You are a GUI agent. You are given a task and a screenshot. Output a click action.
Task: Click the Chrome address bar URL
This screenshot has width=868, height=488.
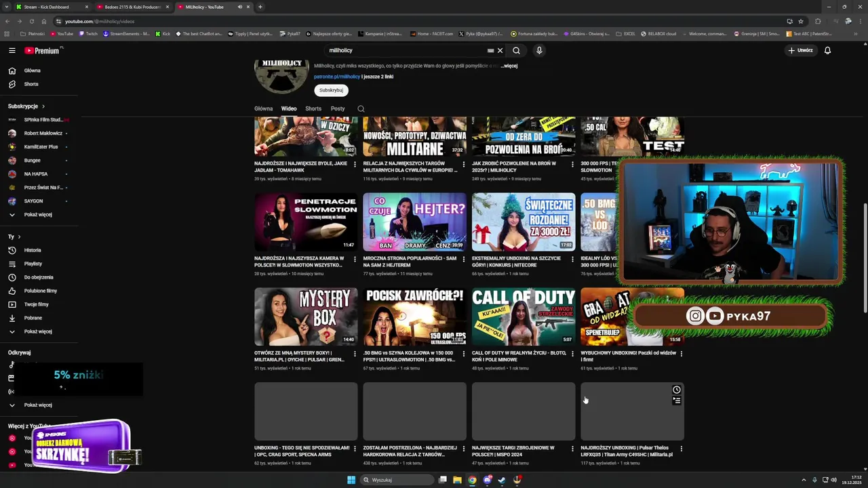click(100, 21)
